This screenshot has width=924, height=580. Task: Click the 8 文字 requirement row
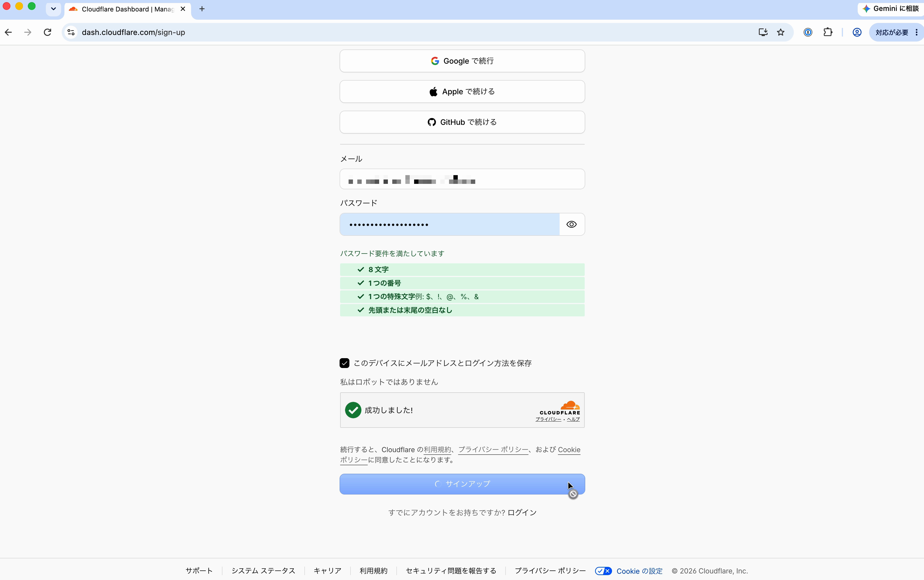462,270
